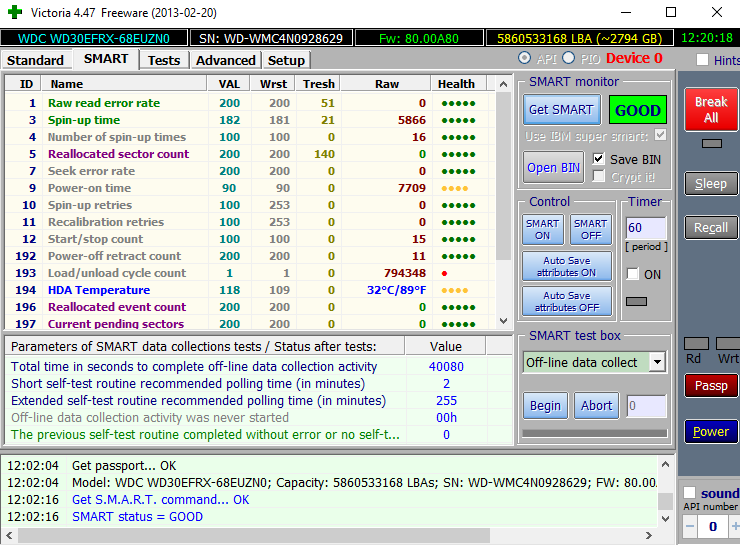
Task: Click the Passp button
Action: [711, 386]
